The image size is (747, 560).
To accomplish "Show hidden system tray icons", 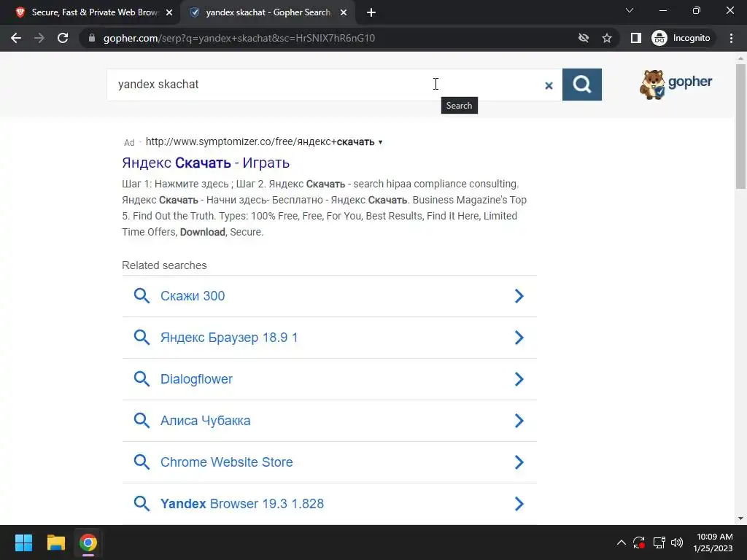I will [x=622, y=542].
